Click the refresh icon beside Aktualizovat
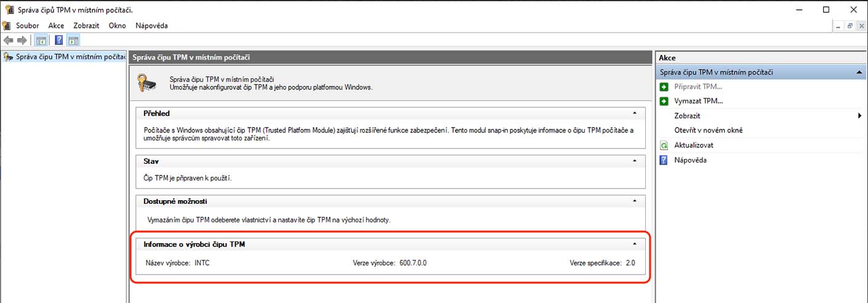This screenshot has width=868, height=303. point(664,145)
